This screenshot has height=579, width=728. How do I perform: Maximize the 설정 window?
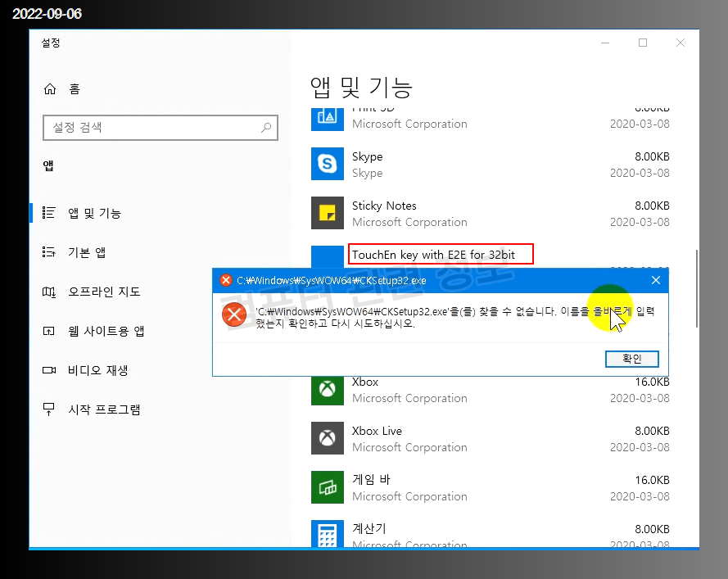point(643,43)
